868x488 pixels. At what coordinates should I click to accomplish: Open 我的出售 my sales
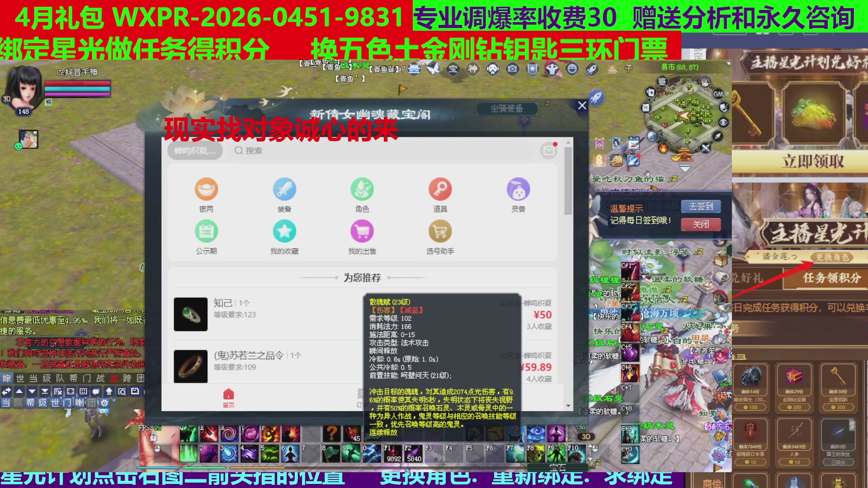tap(362, 237)
